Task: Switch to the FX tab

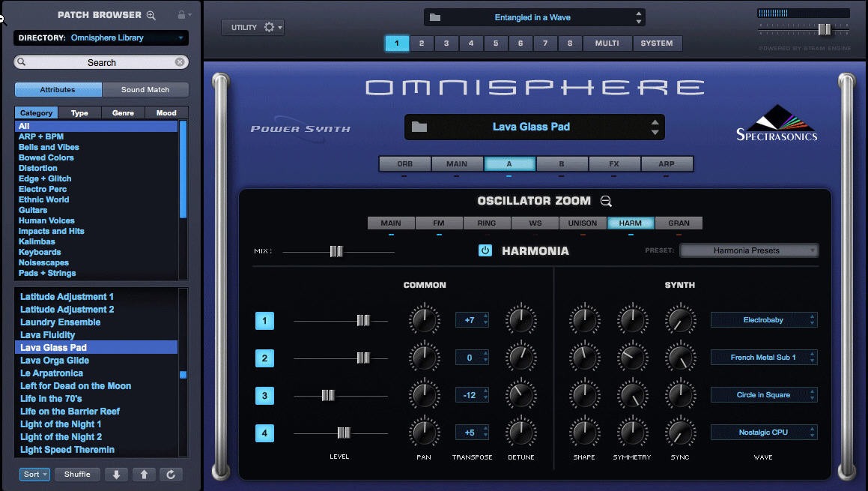Action: tap(614, 164)
